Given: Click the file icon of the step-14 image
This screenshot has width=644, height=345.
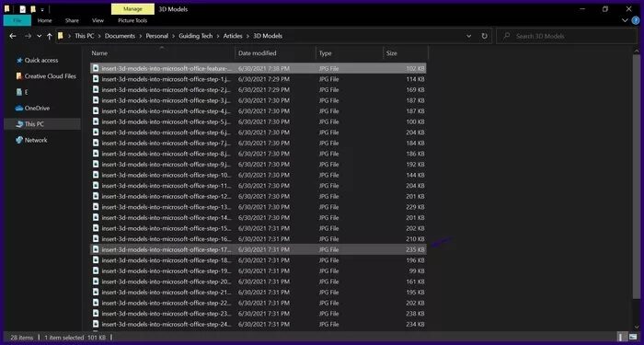Looking at the screenshot, I should coord(96,218).
